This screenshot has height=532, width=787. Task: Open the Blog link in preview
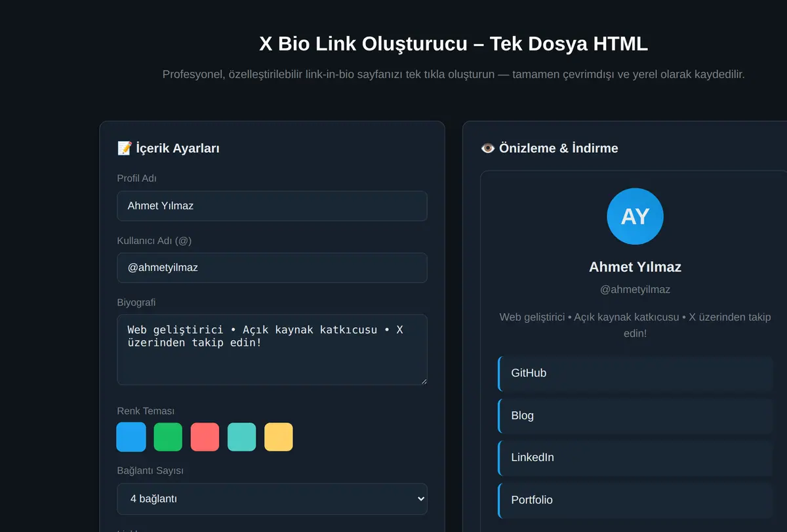636,415
